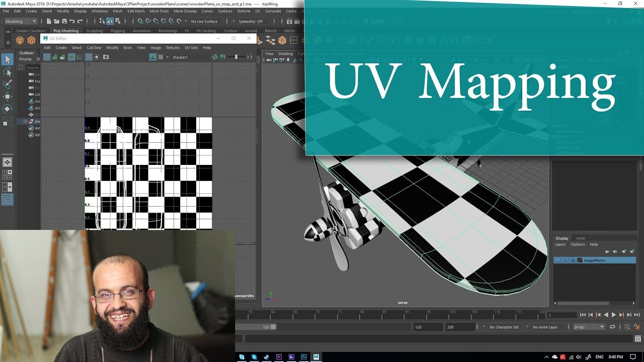Open the Modeling menu set dropdown

tap(21, 21)
